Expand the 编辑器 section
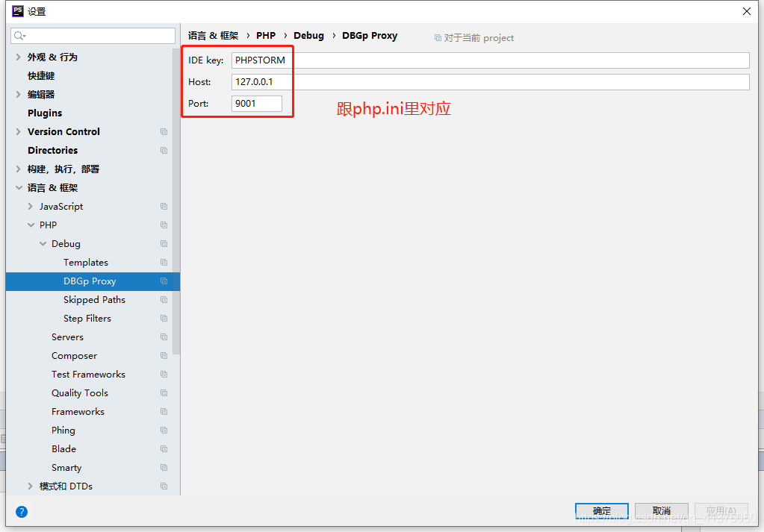The image size is (764, 532). 18,95
